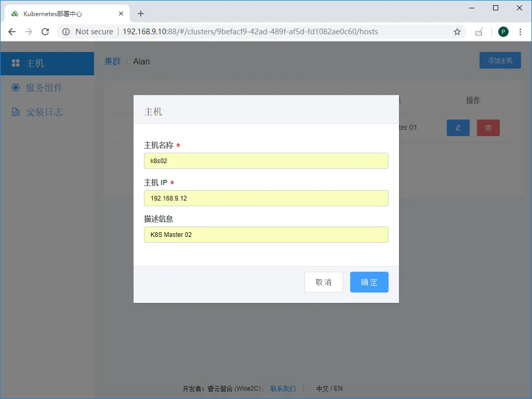Open the 联系我们 footer link

tap(283, 389)
